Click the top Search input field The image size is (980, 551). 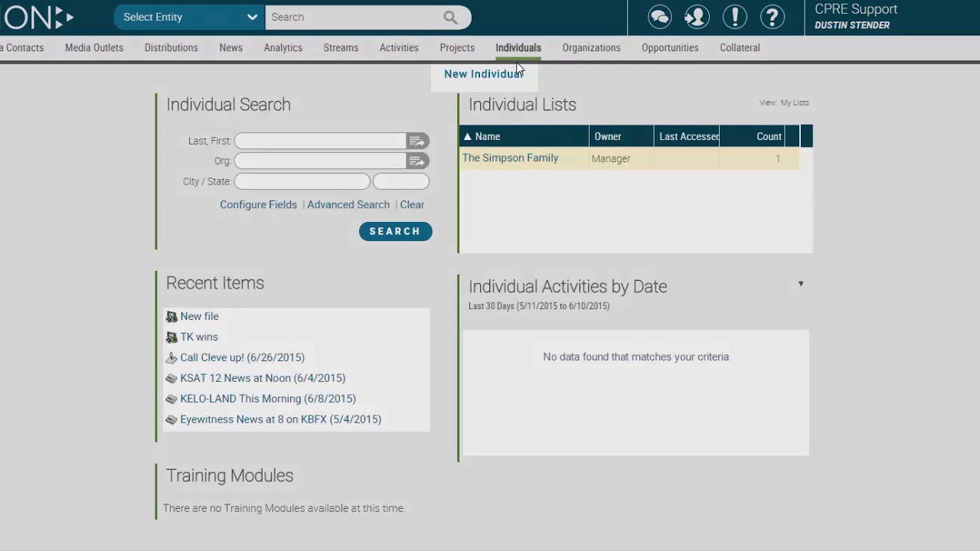[x=353, y=17]
